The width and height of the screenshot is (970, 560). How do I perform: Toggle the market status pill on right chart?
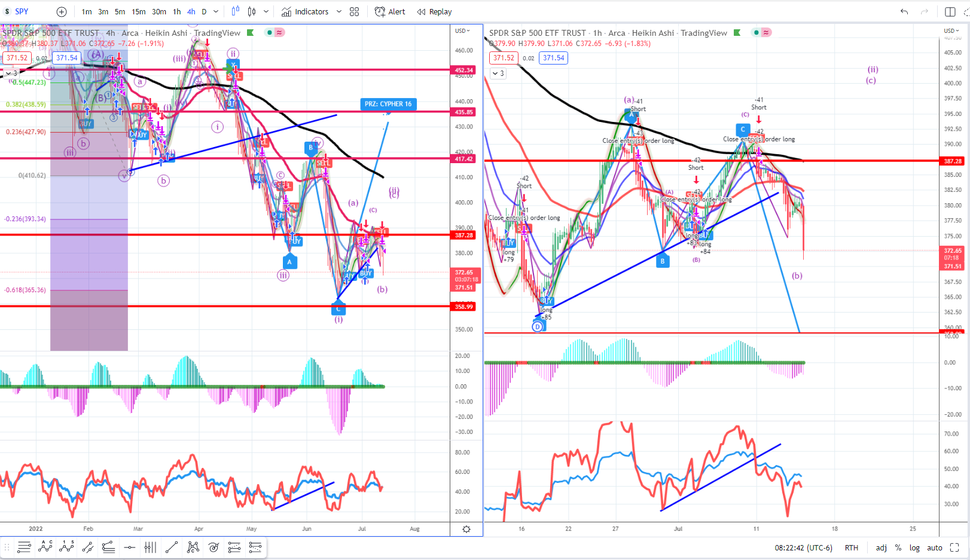point(762,33)
